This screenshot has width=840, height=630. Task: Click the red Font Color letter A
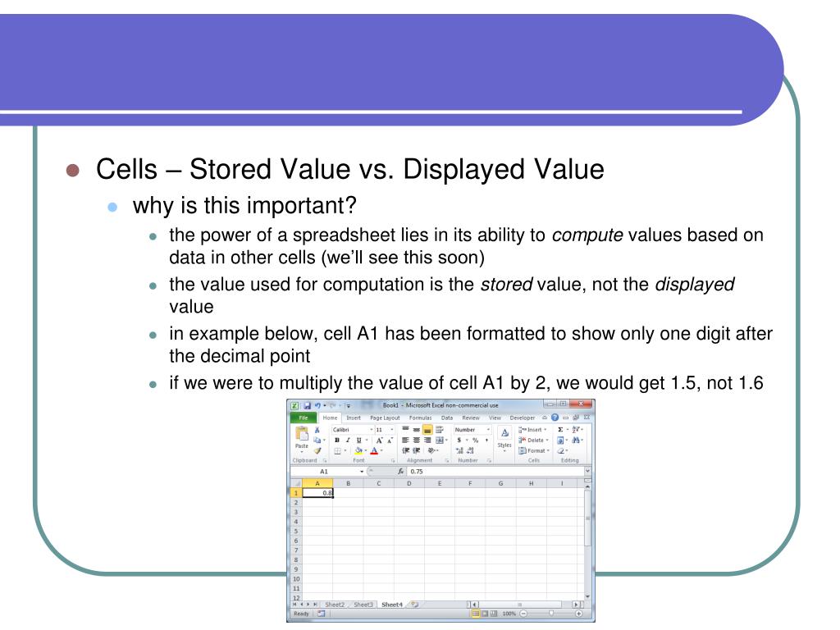point(374,450)
